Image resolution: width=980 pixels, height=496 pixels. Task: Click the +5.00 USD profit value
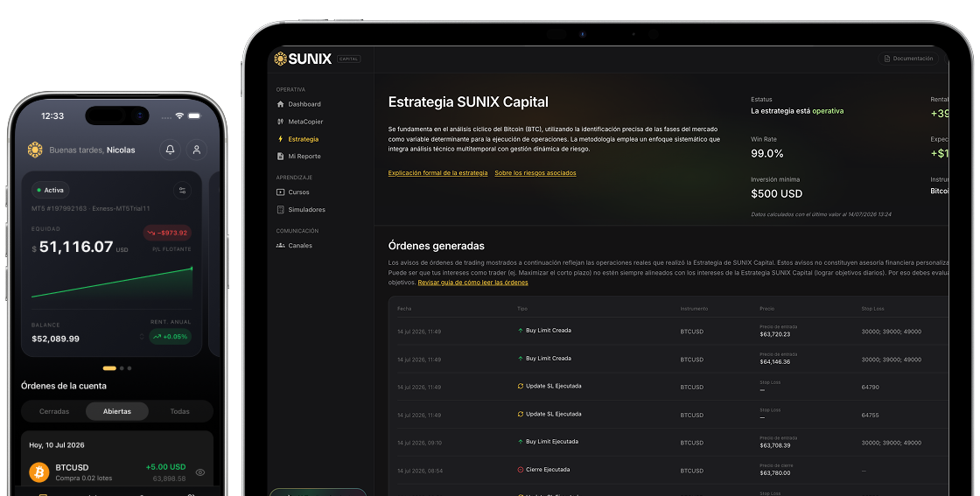pos(165,467)
